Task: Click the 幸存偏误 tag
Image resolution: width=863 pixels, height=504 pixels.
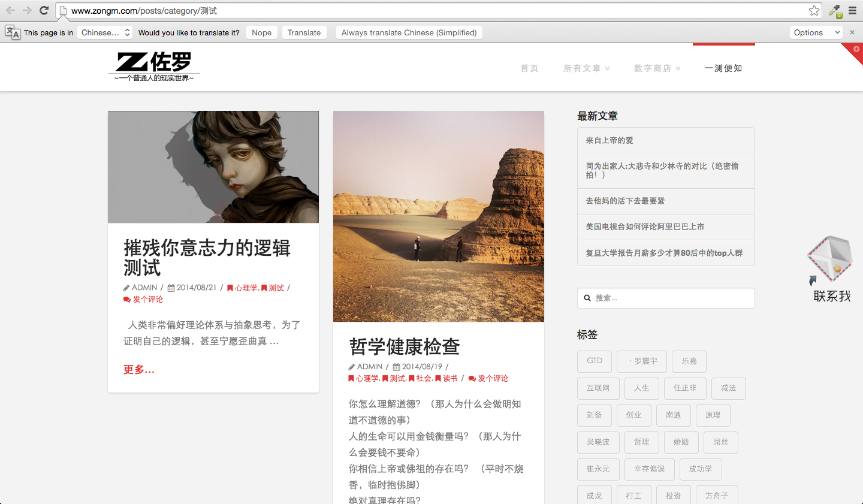Action: click(x=650, y=469)
